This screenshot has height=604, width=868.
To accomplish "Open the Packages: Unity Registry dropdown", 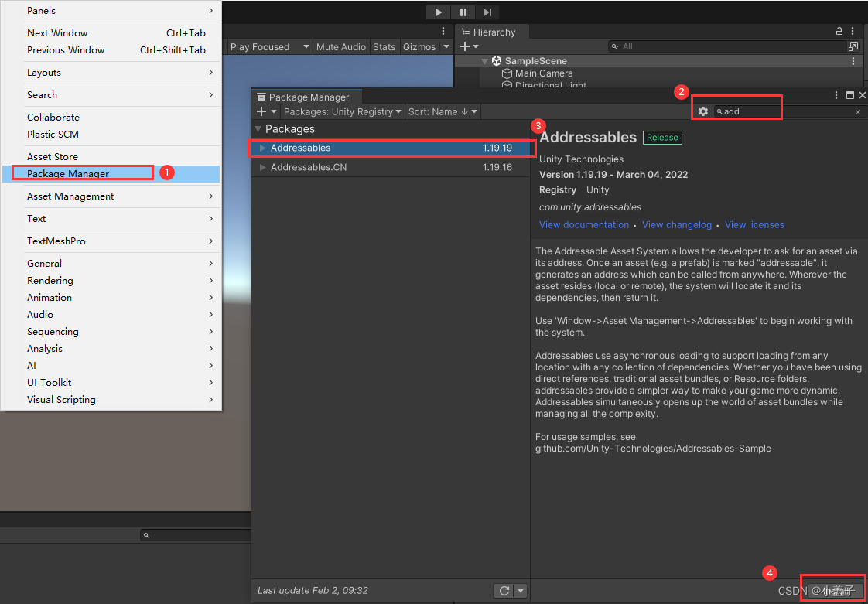I will (x=343, y=112).
